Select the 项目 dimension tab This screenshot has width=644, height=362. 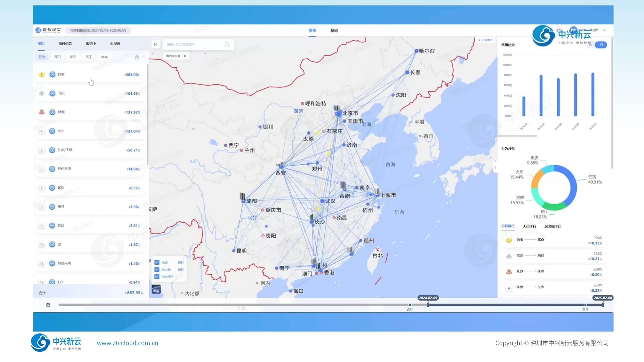pyautogui.click(x=73, y=57)
